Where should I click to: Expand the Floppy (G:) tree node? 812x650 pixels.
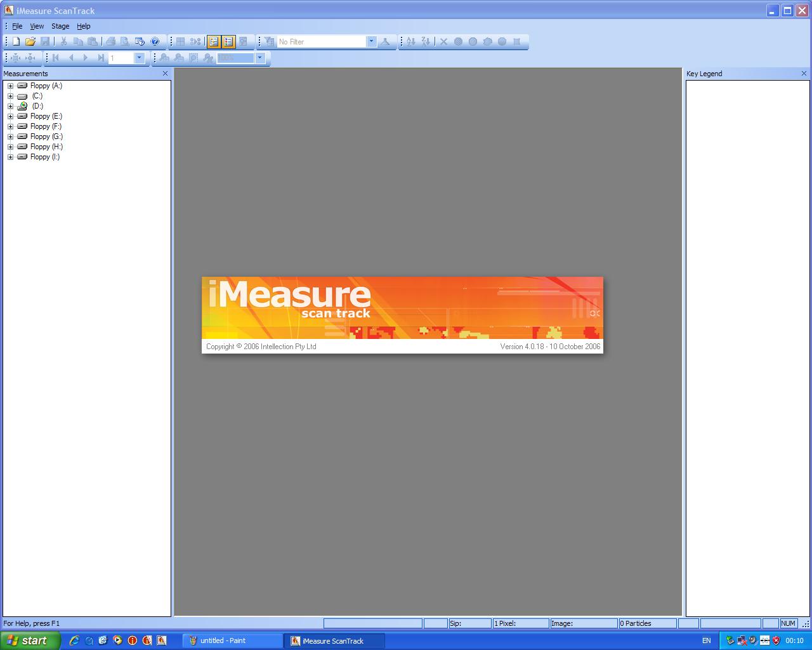point(10,136)
